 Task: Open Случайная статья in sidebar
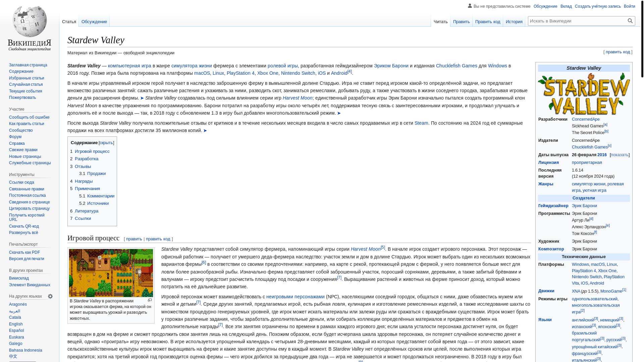tap(26, 84)
